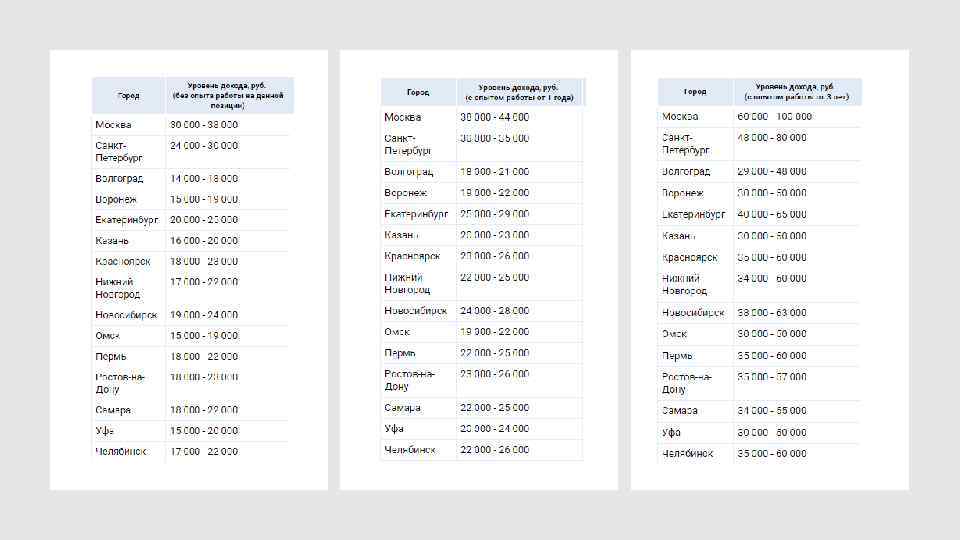Click the no-experience income column header
The height and width of the screenshot is (540, 960).
pyautogui.click(x=228, y=95)
